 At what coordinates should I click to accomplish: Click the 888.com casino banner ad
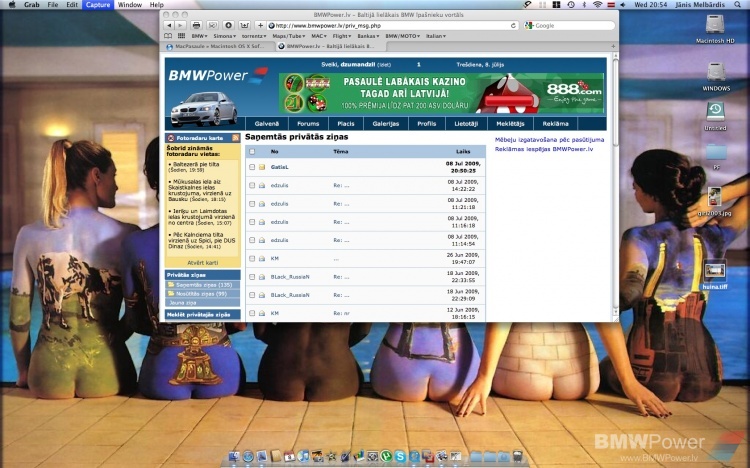(441, 93)
